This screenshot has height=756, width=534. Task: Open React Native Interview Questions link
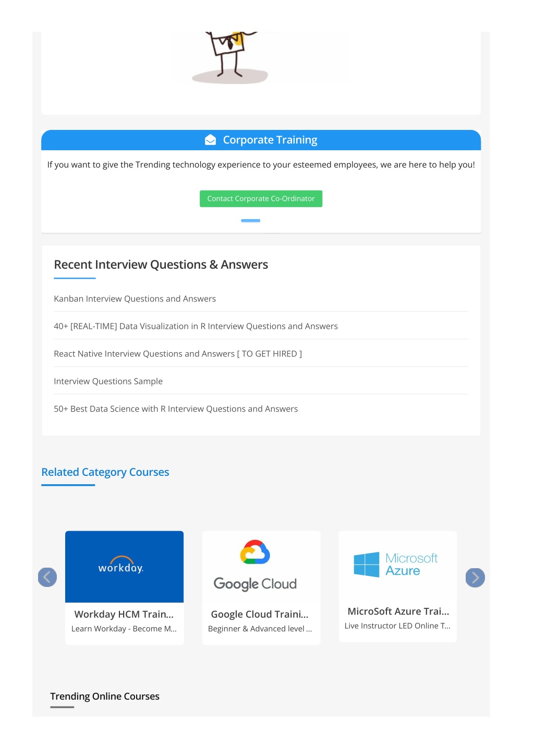[178, 354]
